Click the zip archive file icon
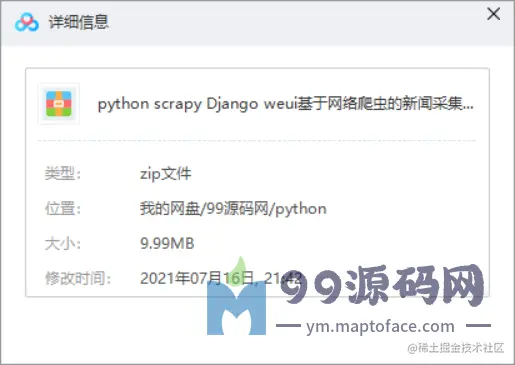The width and height of the screenshot is (515, 365). 59,104
